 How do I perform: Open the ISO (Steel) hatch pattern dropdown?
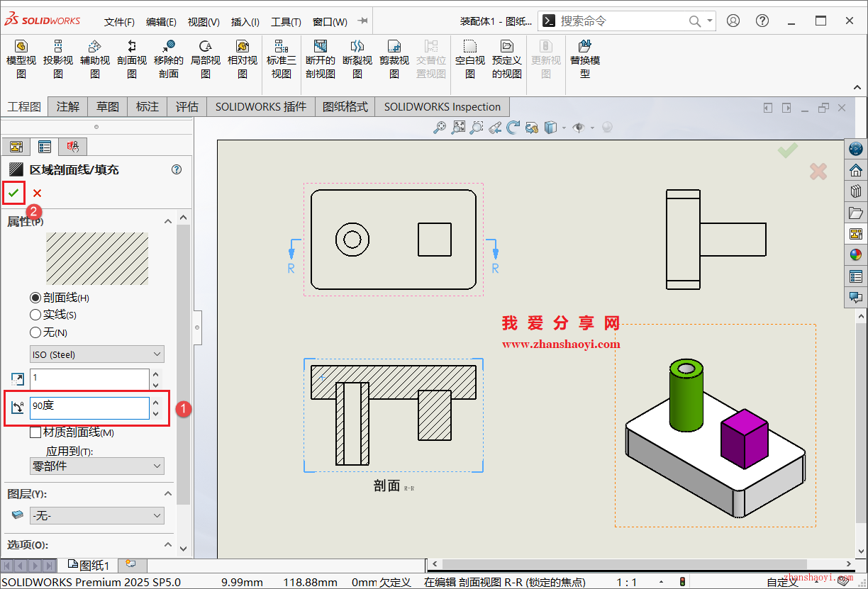97,354
